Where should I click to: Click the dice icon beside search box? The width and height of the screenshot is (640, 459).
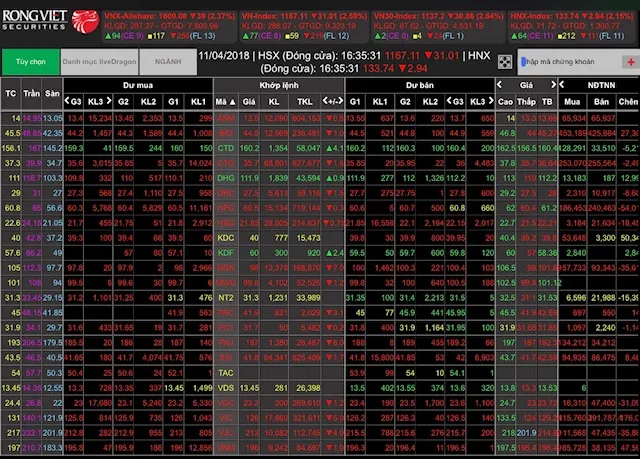(506, 62)
